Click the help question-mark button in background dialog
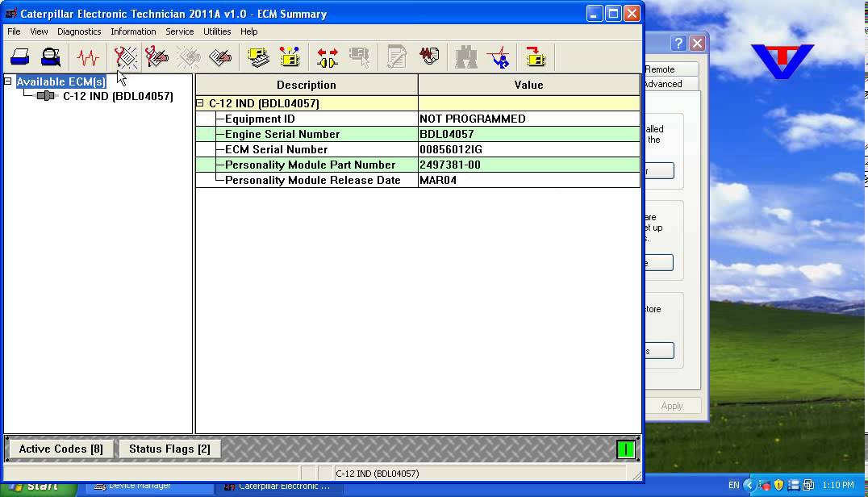This screenshot has width=868, height=497. [x=678, y=44]
